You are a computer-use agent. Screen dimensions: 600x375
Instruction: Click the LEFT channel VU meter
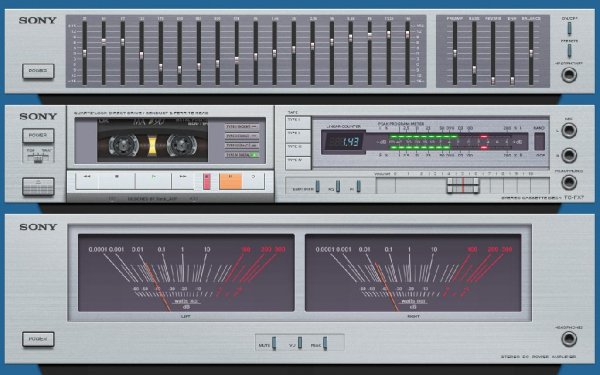[186, 273]
